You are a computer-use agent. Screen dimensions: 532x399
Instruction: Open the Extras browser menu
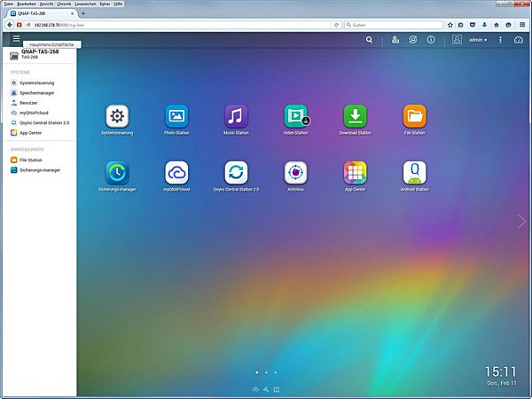pyautogui.click(x=105, y=4)
